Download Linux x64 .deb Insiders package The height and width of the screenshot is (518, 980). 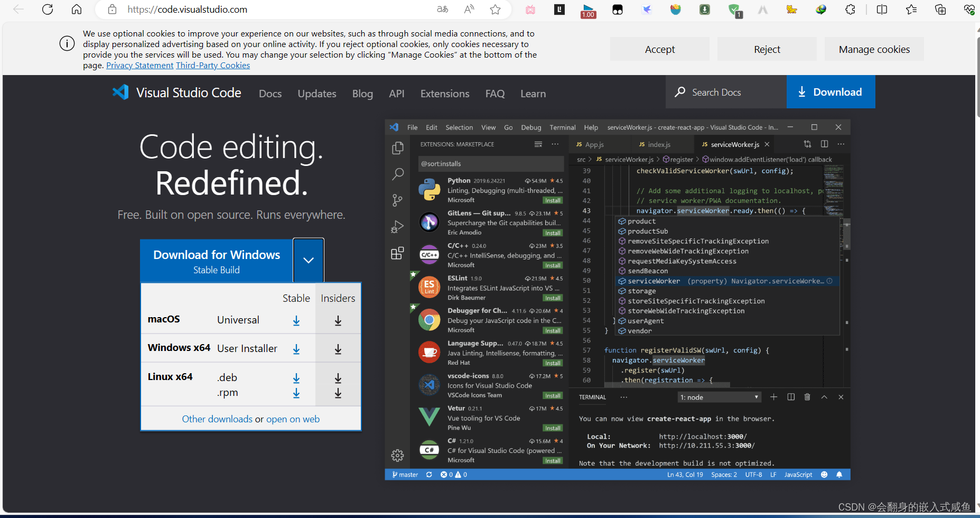coord(338,378)
